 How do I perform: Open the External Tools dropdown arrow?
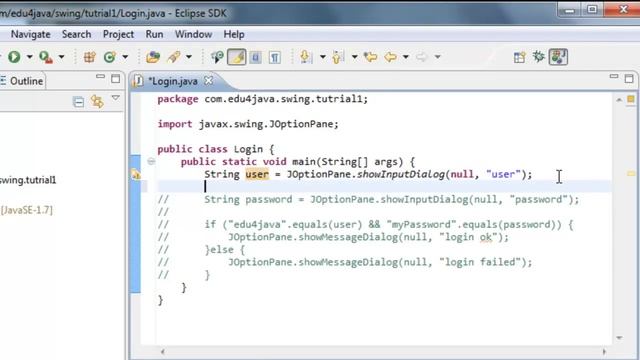click(x=61, y=57)
